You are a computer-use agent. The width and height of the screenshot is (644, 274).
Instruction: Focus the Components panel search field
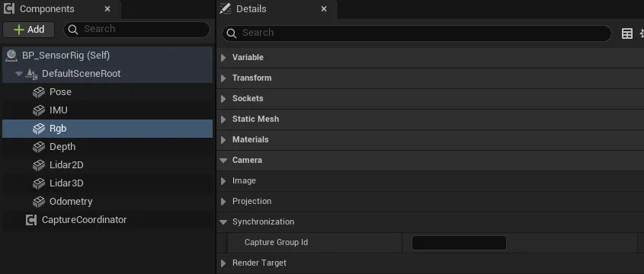(136, 30)
